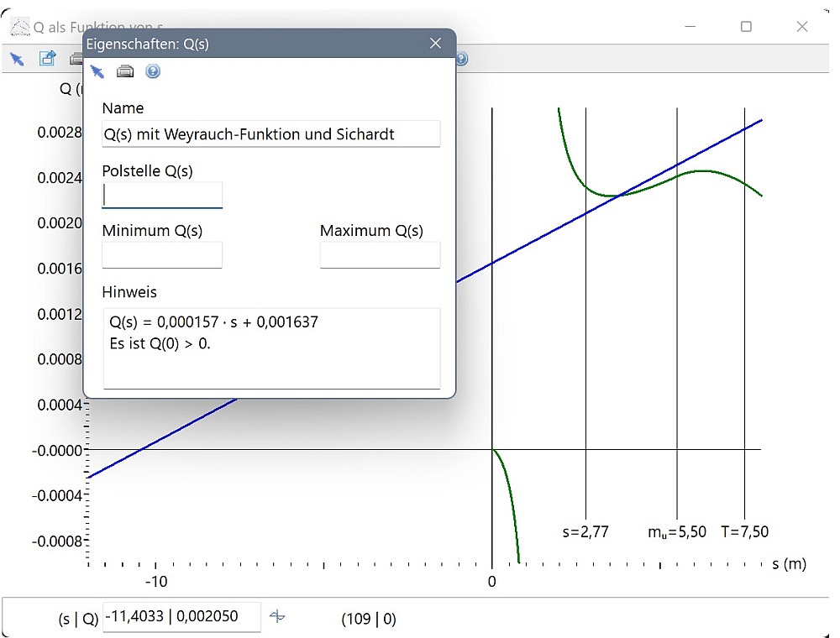Open the app icon menu in the title bar
Viewport: 840px width, 638px height.
point(18,27)
